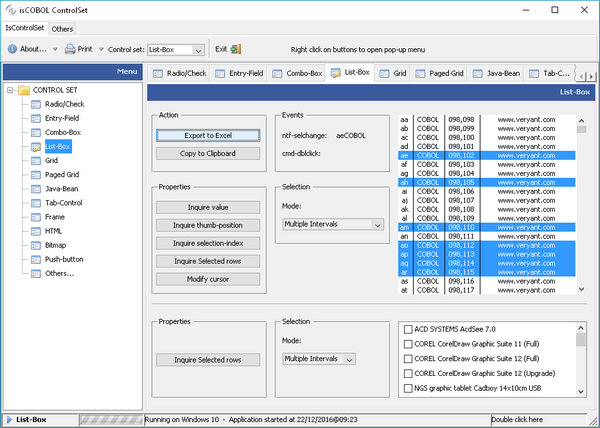Viewport: 600px width, 428px height.
Task: Check the ACD SYSTEMS AcdSee 7.0 checkbox
Action: [407, 329]
